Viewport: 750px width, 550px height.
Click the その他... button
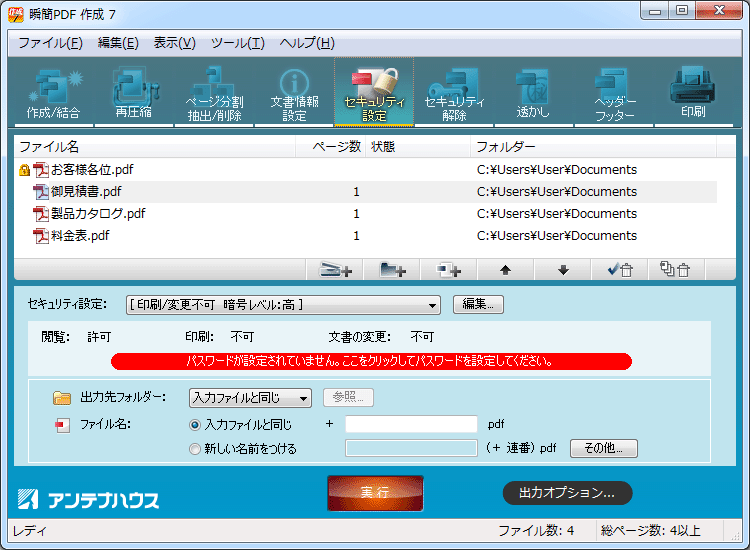coord(604,448)
